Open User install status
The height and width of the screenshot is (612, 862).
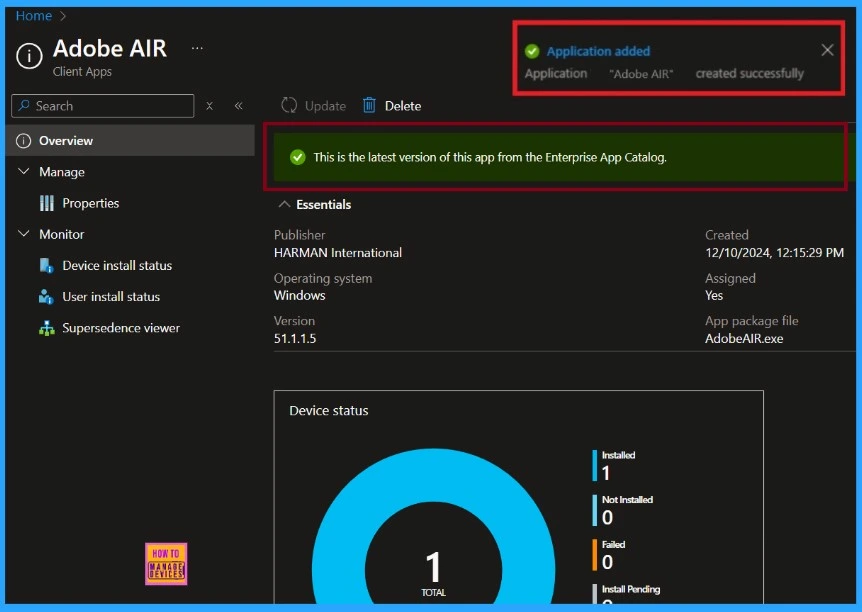pos(111,297)
